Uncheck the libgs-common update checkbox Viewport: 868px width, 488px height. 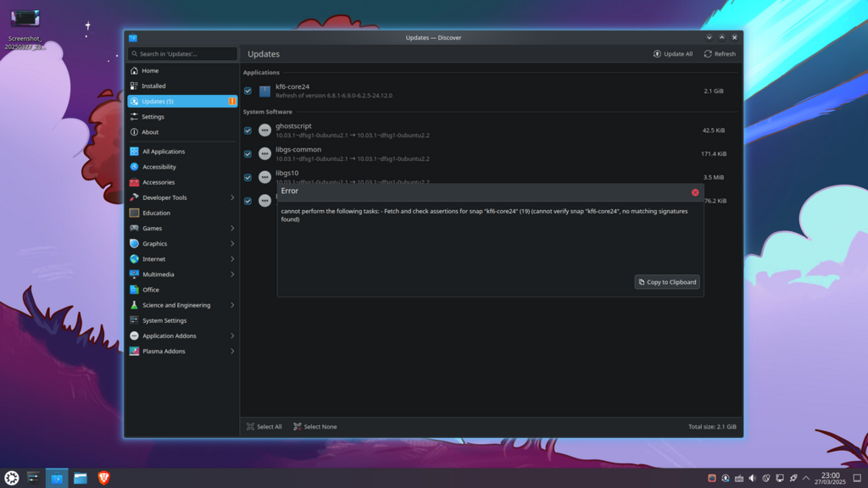pyautogui.click(x=248, y=154)
